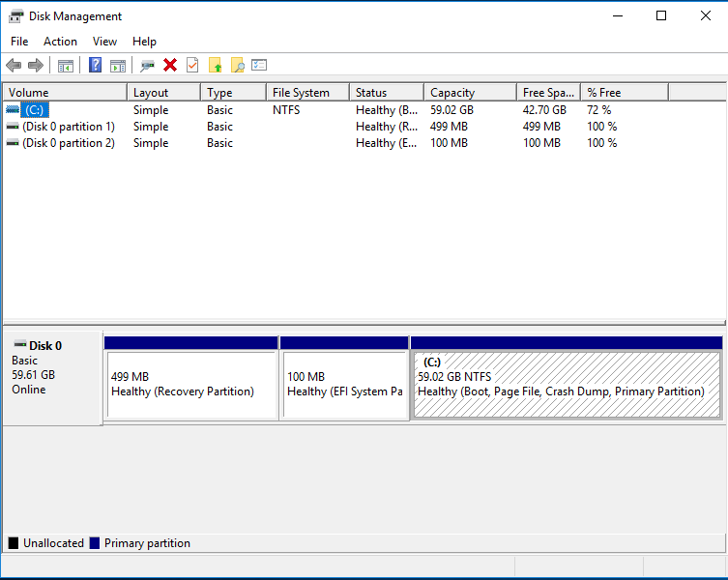Viewport: 728px width, 580px height.
Task: Click the black Unallocated legend swatch
Action: pyautogui.click(x=14, y=543)
